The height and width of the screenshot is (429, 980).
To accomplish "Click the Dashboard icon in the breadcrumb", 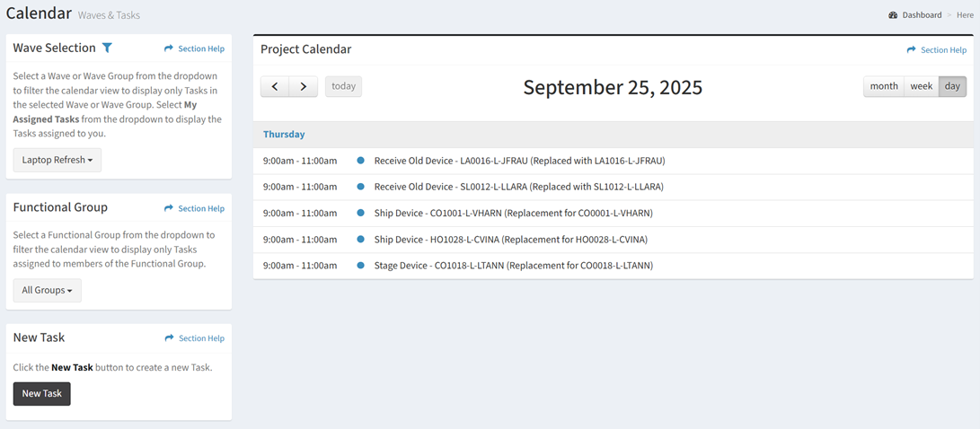I will 893,15.
